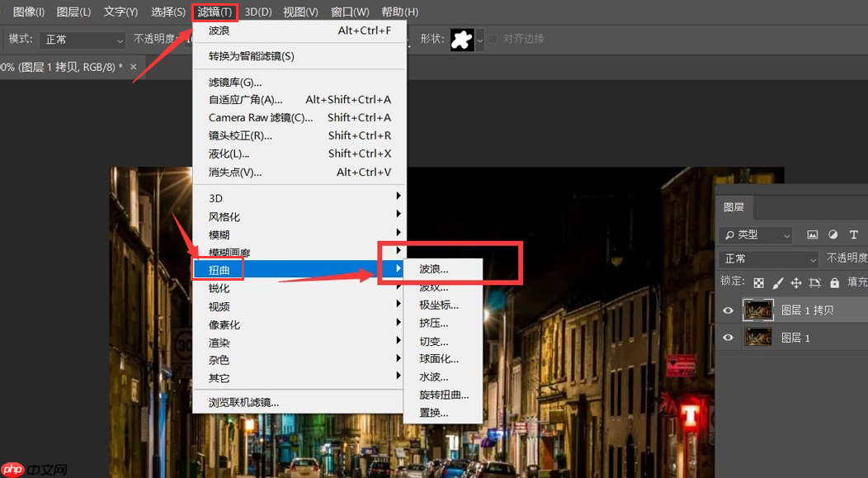Open the 窗口(W) menu

tap(349, 12)
